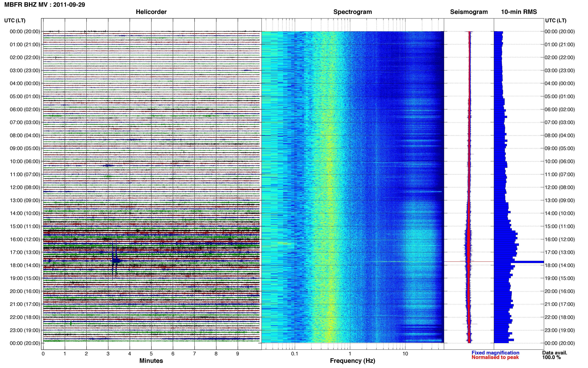Screen dimensions: 588x368
Task: Click the 'Minutes' axis label under the helicorder
Action: [x=151, y=361]
